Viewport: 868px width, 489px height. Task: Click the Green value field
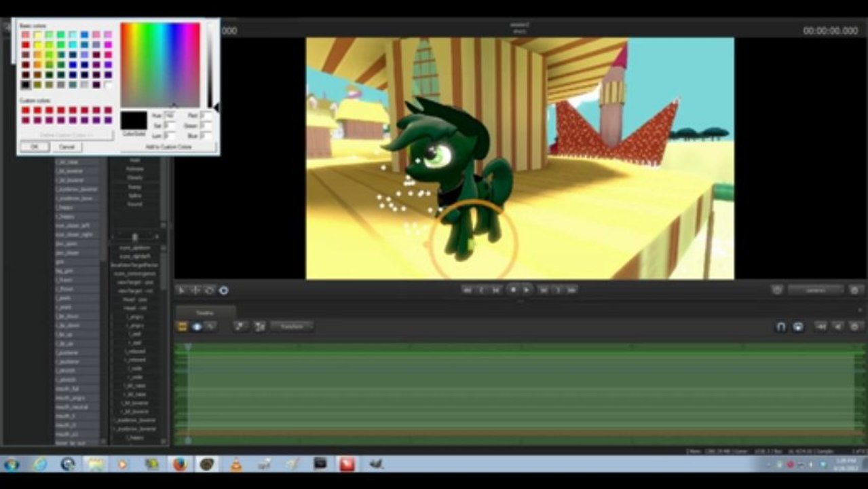pos(206,126)
